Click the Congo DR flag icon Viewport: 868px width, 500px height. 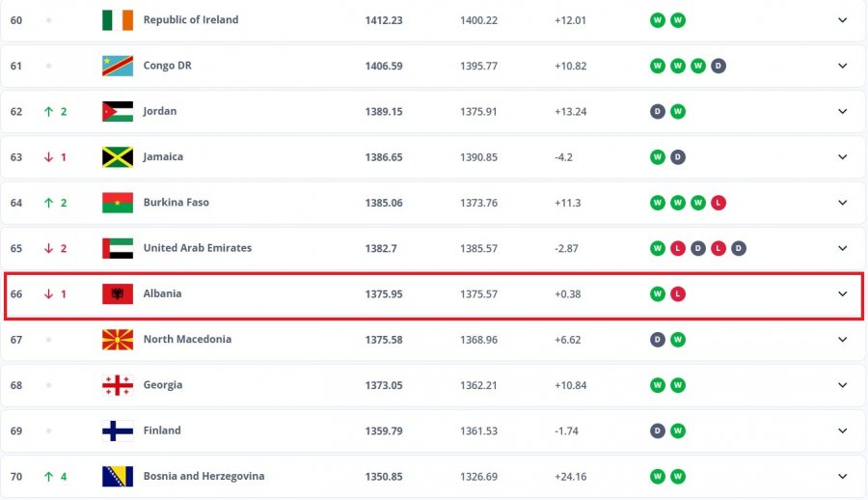(118, 66)
